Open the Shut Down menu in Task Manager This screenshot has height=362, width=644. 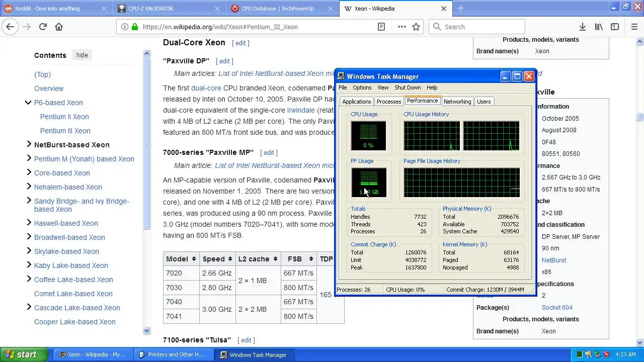(408, 87)
